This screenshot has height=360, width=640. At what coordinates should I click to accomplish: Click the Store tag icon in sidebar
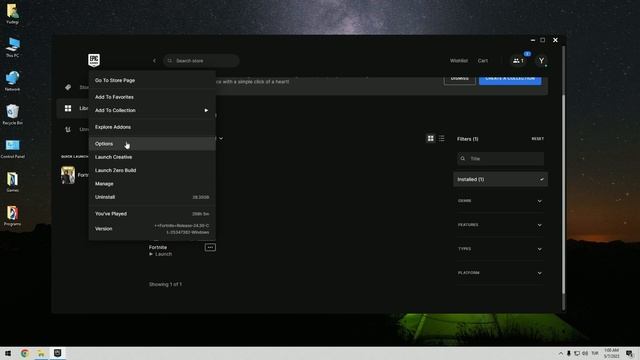pos(68,87)
